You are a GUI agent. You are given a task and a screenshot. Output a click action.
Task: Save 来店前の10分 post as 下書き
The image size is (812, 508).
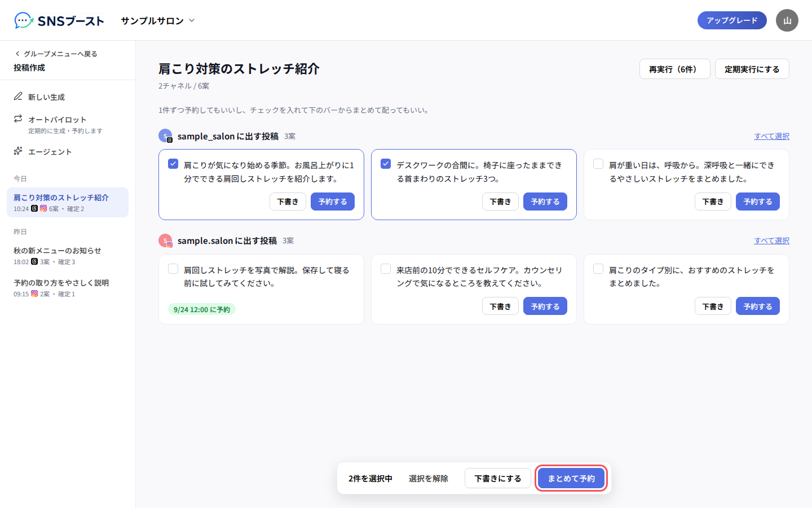point(500,306)
